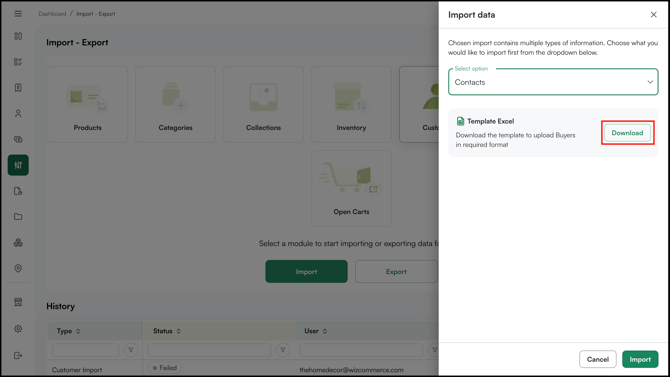670x377 pixels.
Task: Click the location pin icon in sidebar
Action: [18, 268]
